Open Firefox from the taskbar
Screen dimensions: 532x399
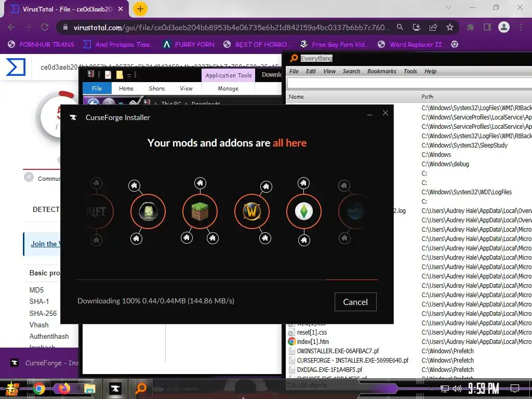(x=64, y=389)
